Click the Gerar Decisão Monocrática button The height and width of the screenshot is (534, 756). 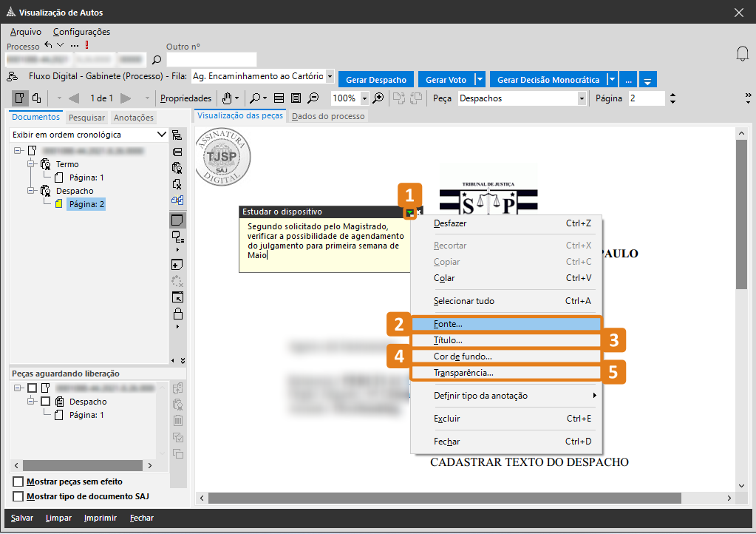click(548, 80)
